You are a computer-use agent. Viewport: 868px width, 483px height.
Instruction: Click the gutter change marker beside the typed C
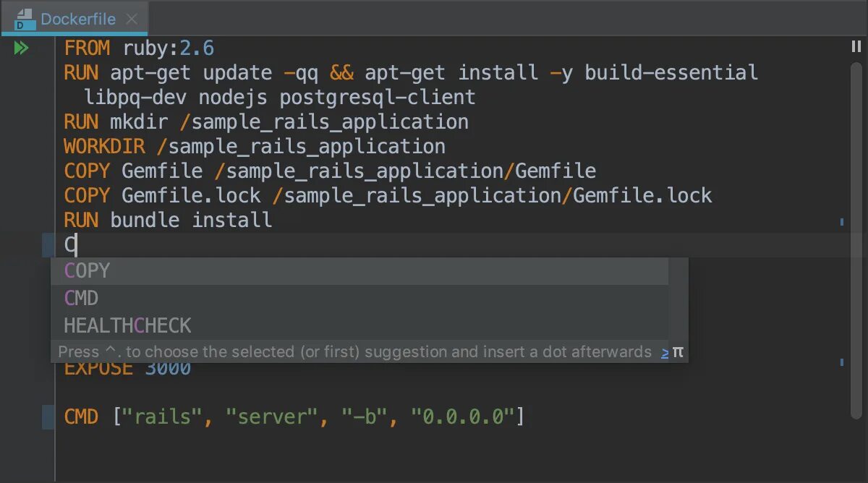click(48, 245)
